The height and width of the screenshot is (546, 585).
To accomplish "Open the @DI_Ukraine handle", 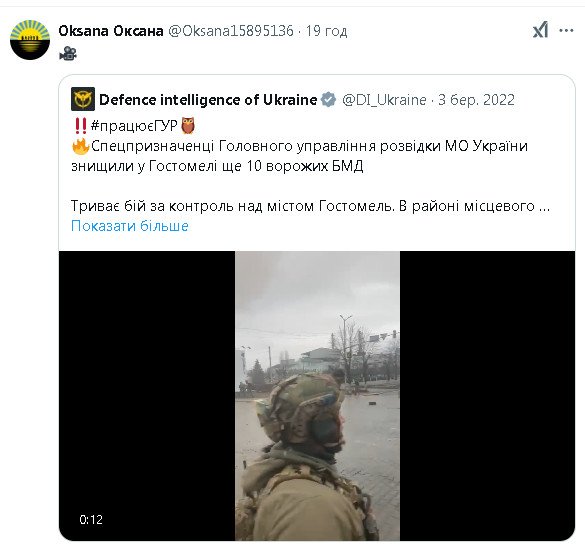I will [384, 100].
